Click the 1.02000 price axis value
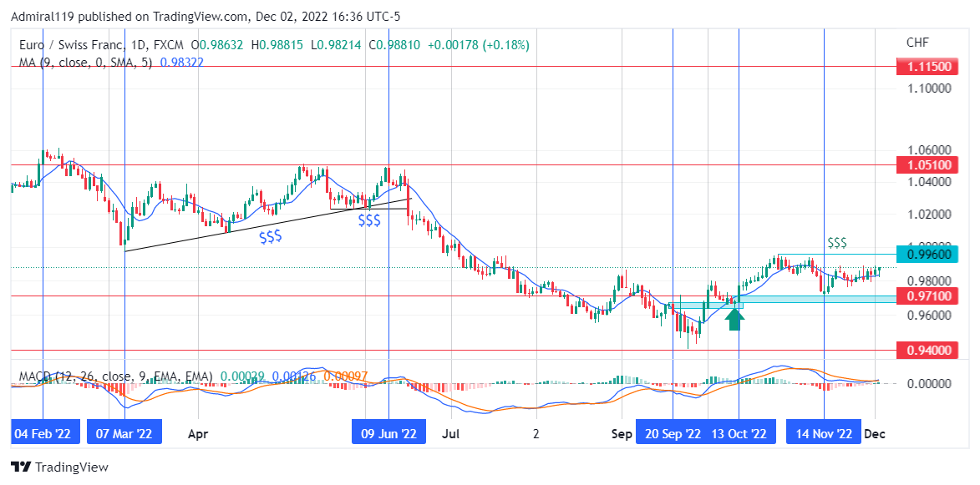980x485 pixels. tap(929, 214)
